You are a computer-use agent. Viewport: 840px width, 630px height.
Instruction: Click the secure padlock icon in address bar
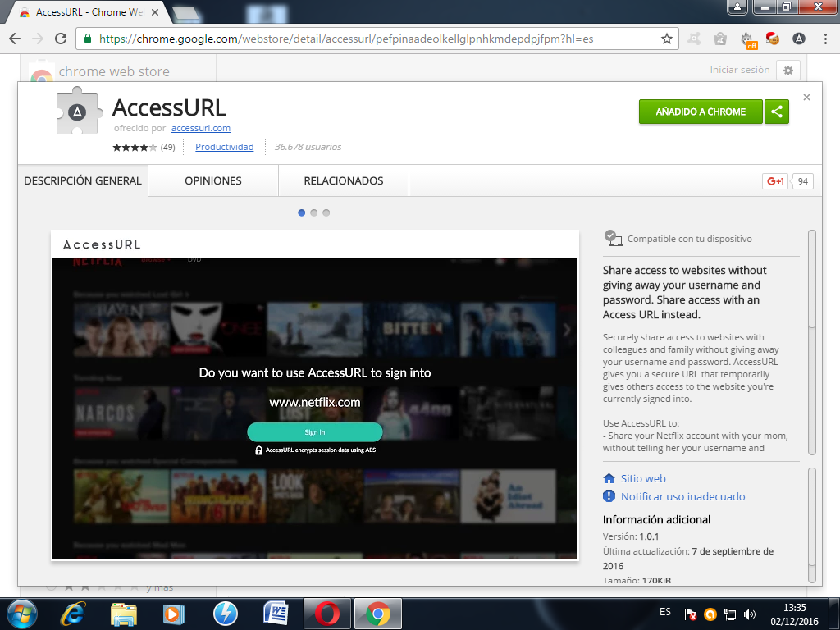88,39
